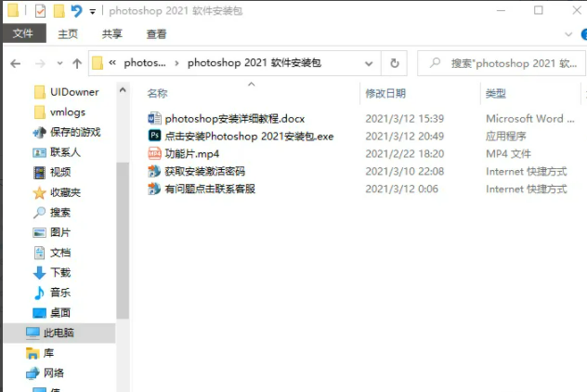
Task: Click the icon of 有问题点击联系客服 shortcut
Action: (154, 189)
